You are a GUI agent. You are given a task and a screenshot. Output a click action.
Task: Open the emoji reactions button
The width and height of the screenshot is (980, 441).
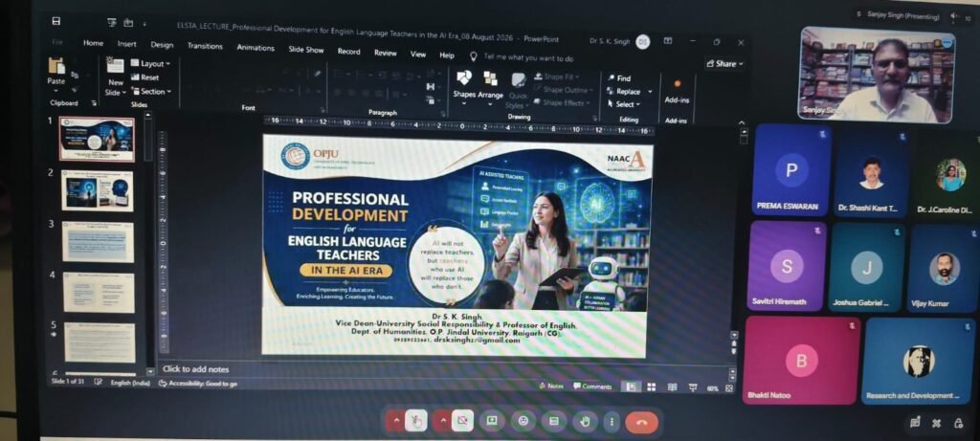point(523,422)
